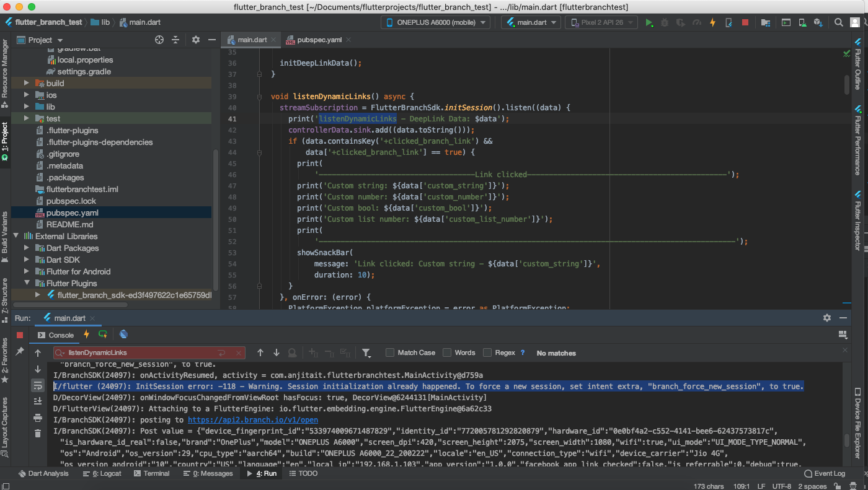Open Pixel 2 API 26 emulator dropdown
The height and width of the screenshot is (490, 868).
pyautogui.click(x=601, y=22)
